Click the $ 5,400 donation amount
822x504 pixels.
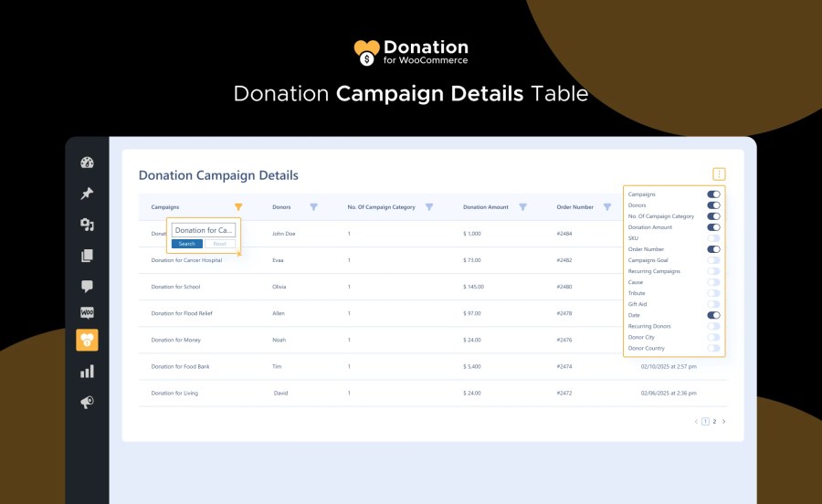(472, 367)
